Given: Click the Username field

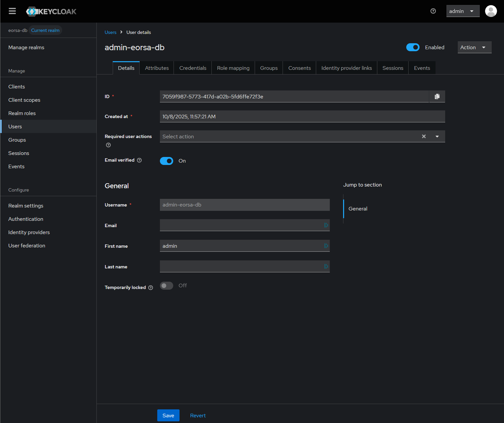Looking at the screenshot, I should tap(245, 205).
